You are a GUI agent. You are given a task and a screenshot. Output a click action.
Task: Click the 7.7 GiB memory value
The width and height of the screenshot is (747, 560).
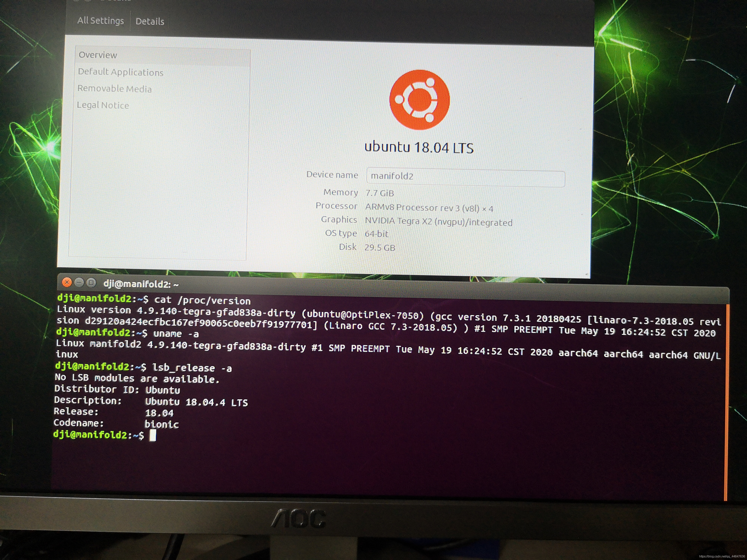[x=380, y=193]
